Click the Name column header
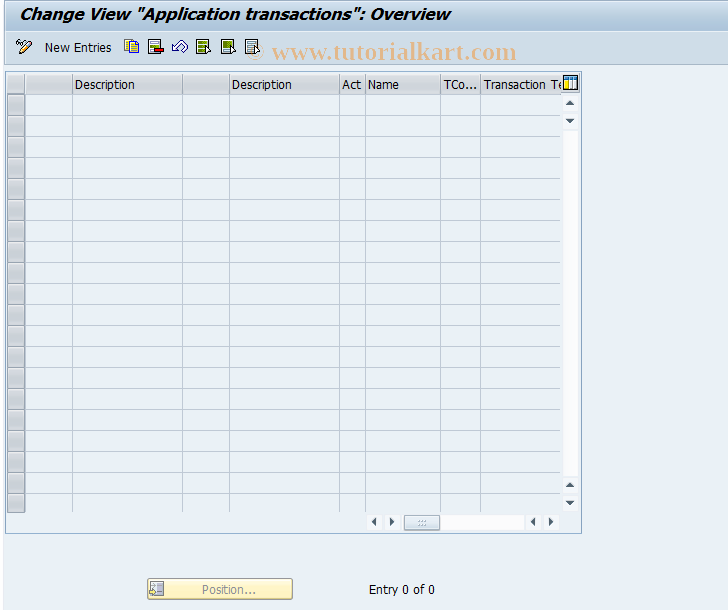The width and height of the screenshot is (728, 610). 403,84
